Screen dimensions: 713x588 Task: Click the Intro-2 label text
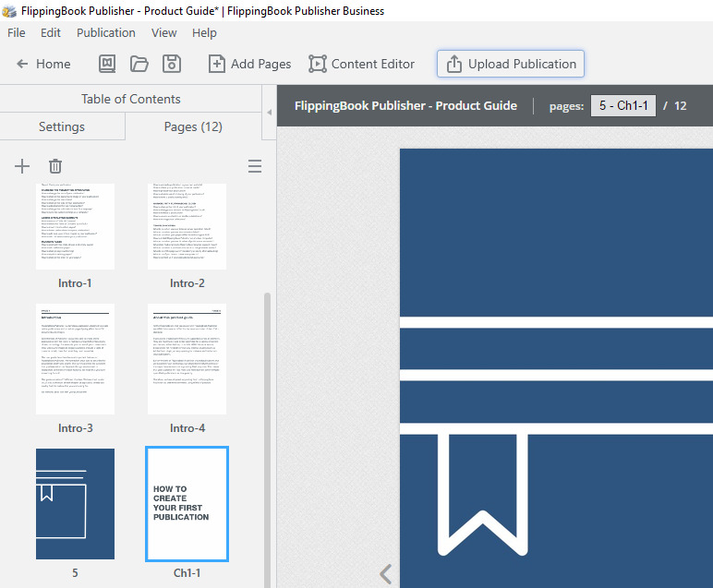(x=187, y=283)
